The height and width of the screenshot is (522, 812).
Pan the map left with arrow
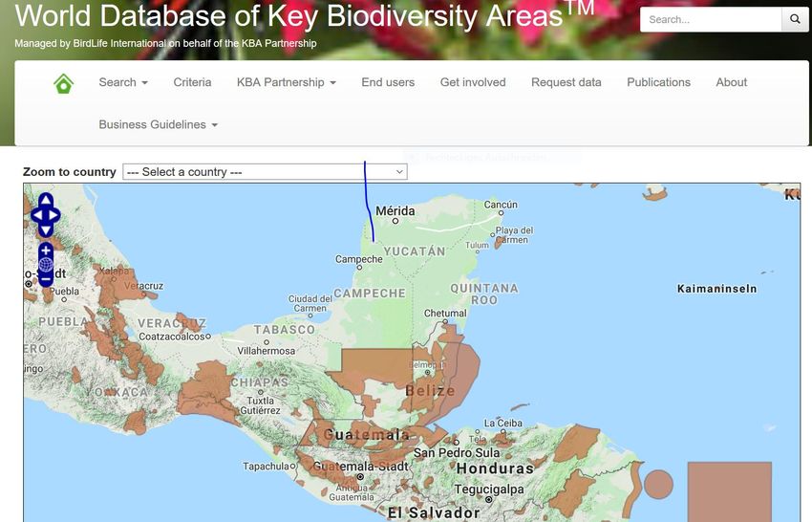36,215
